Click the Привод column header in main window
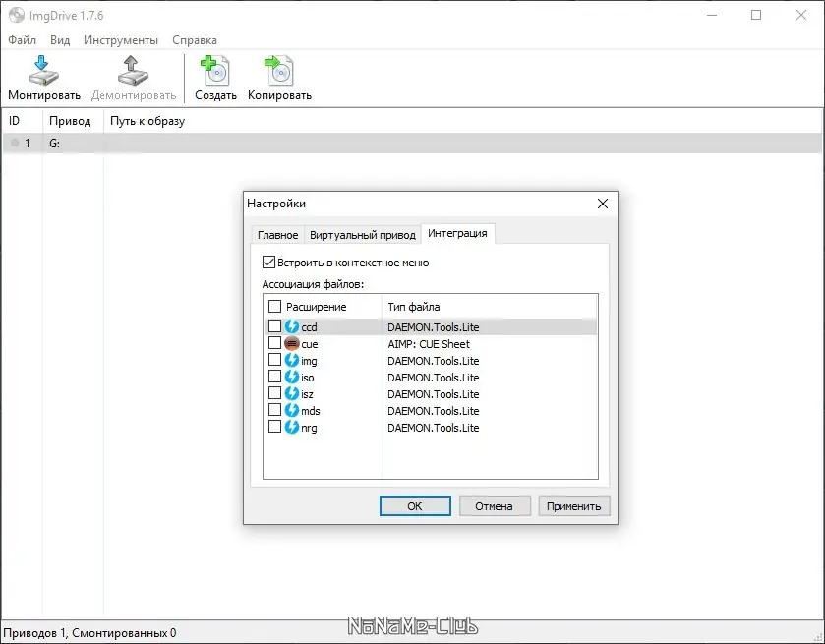 [70, 121]
